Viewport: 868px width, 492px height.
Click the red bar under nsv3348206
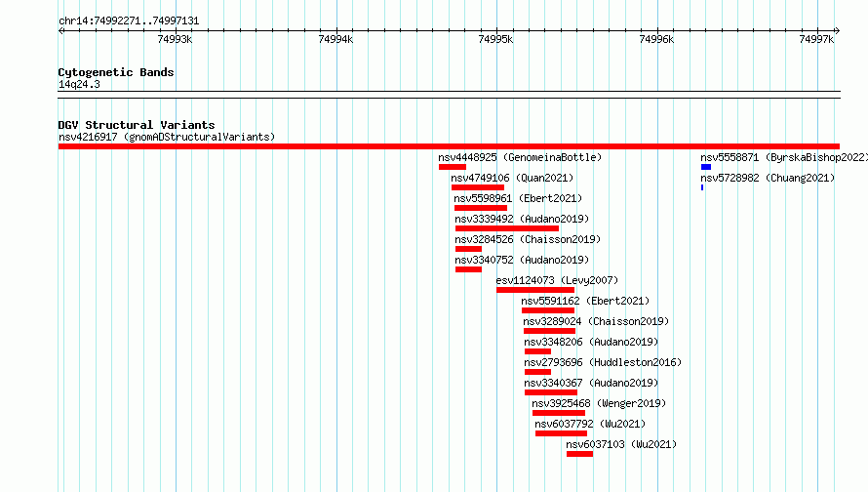pos(537,351)
